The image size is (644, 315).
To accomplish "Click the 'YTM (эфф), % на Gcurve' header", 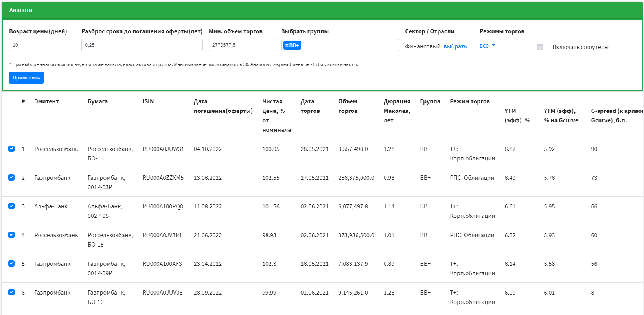I will (x=561, y=116).
